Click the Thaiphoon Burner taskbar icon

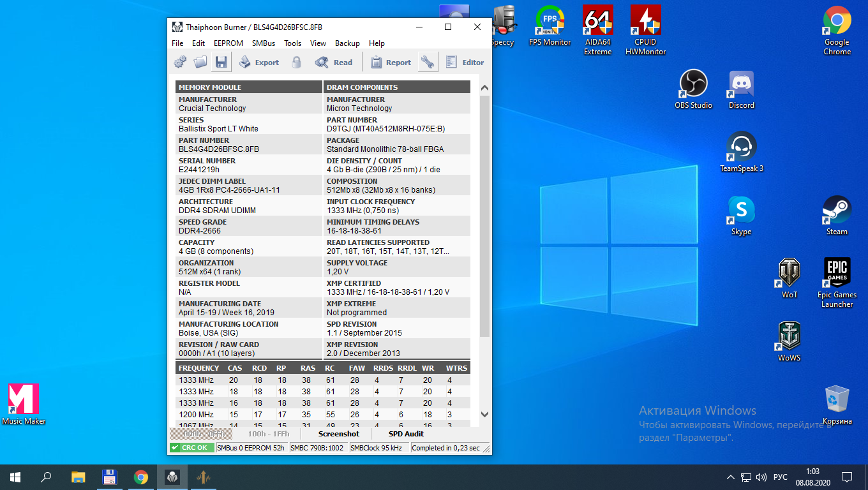click(172, 477)
